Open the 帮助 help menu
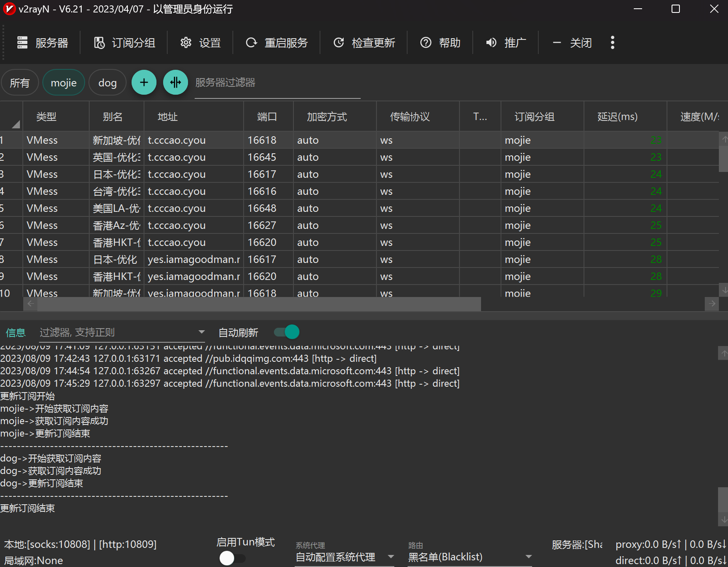The image size is (728, 567). pyautogui.click(x=440, y=43)
